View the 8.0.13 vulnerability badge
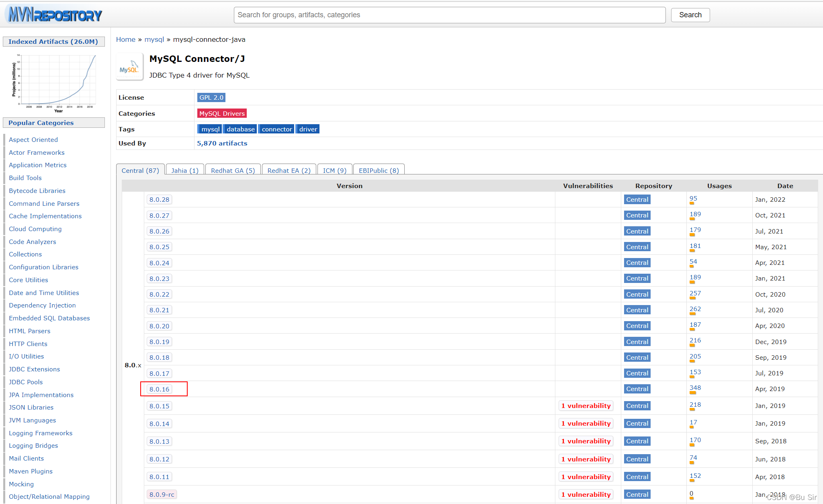This screenshot has height=504, width=823. point(586,441)
